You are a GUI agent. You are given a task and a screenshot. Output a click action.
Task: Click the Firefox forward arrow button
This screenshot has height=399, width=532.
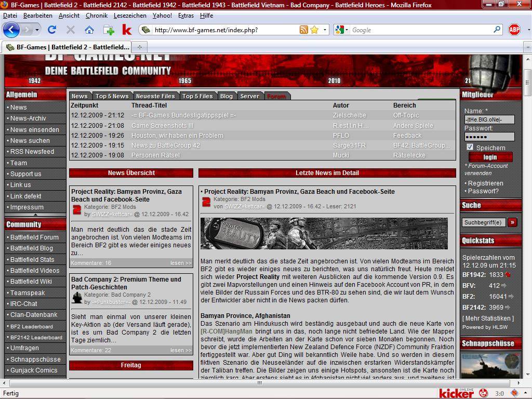point(26,30)
